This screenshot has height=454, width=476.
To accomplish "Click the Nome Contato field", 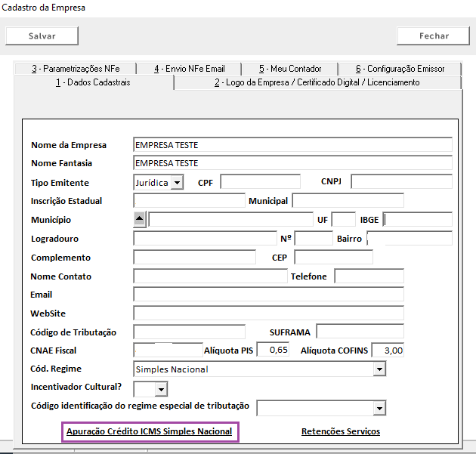I will coord(210,276).
